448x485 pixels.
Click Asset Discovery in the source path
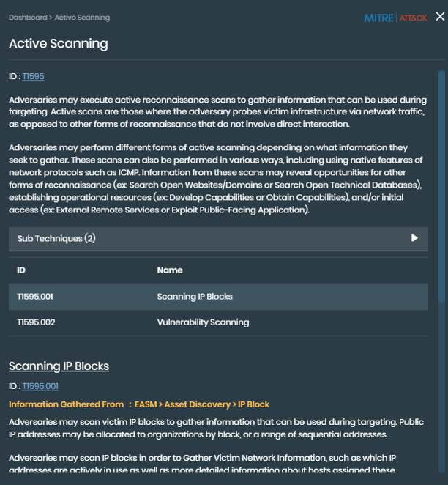[196, 404]
